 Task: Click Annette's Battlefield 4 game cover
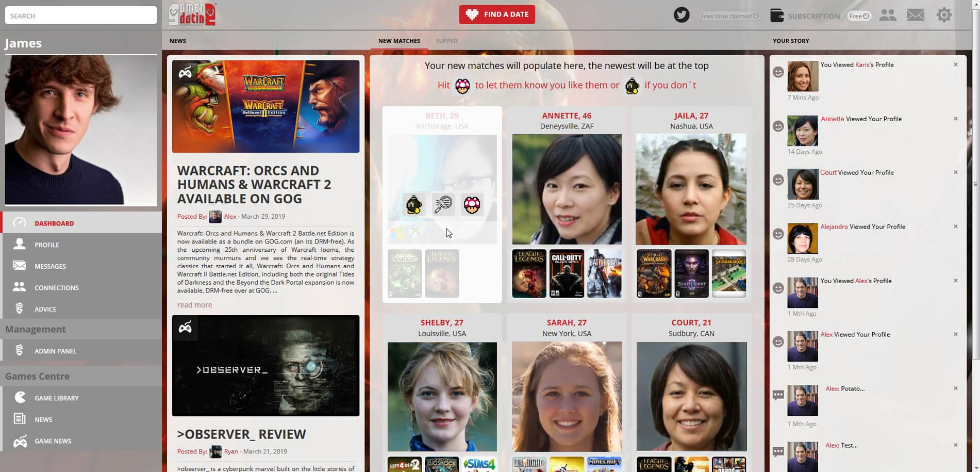(x=604, y=273)
